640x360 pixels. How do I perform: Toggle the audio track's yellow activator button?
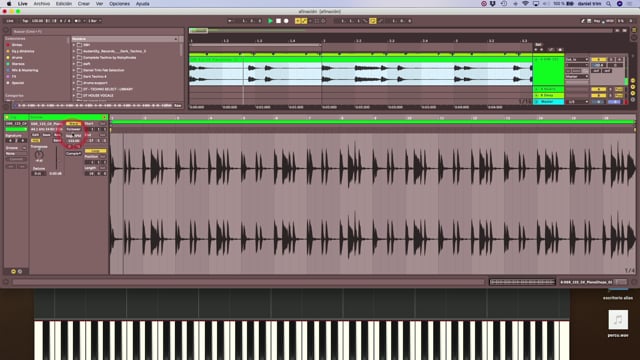598,60
